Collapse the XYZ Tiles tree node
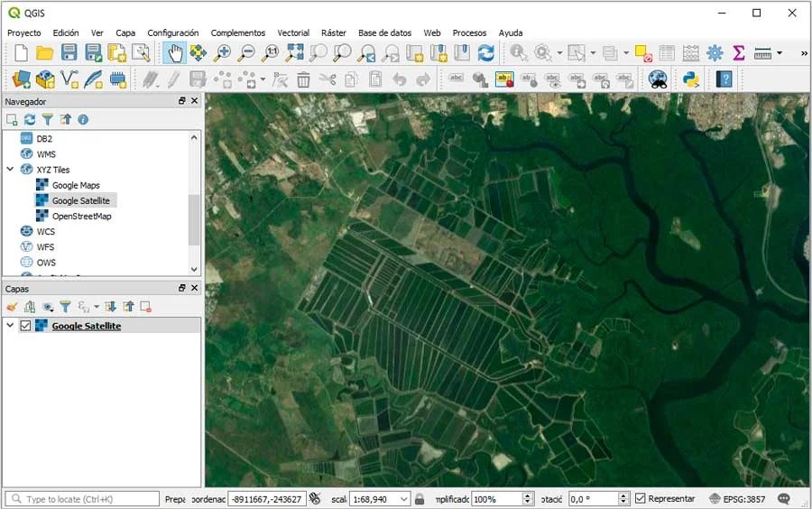Viewport: 812px width, 509px height. coord(11,170)
